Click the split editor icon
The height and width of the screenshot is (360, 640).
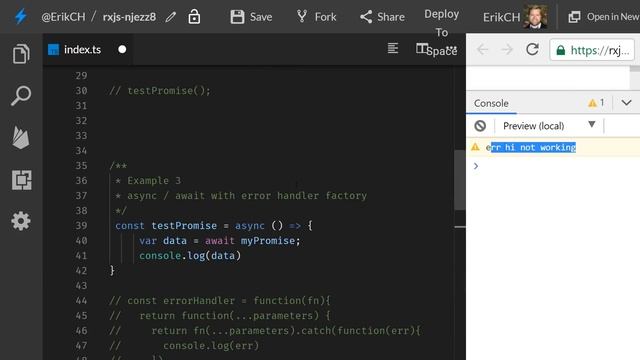tap(422, 48)
